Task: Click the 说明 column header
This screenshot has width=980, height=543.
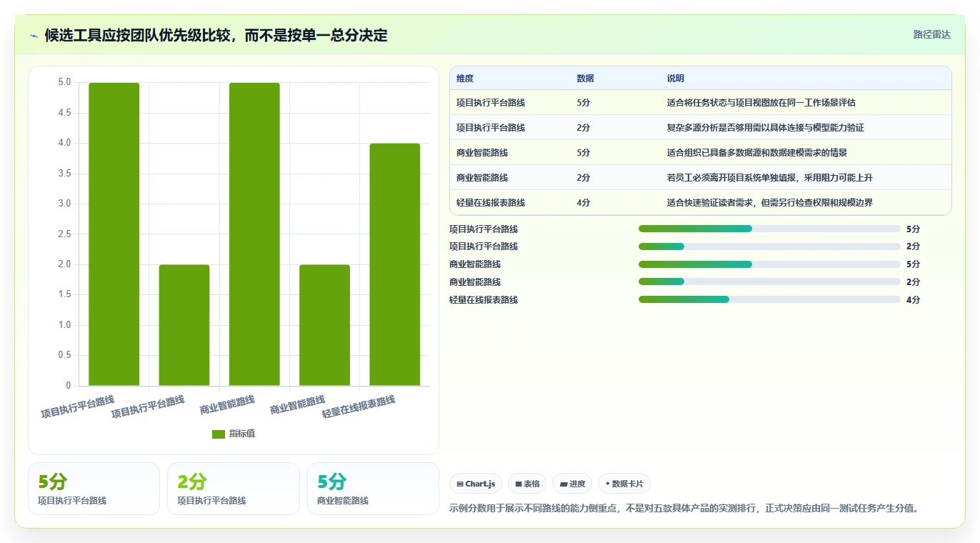Action: click(676, 79)
